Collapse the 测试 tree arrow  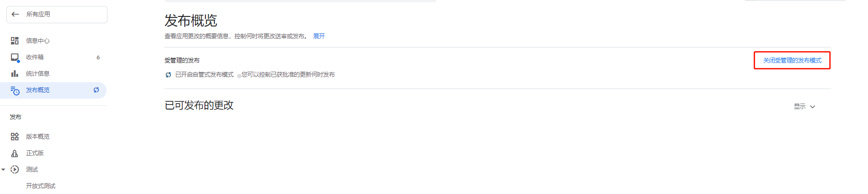3,169
